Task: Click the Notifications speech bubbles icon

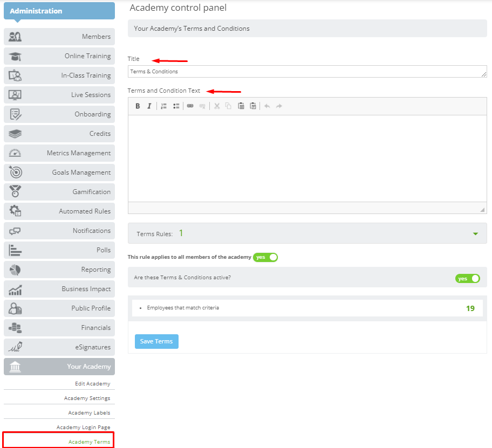Action: click(15, 231)
